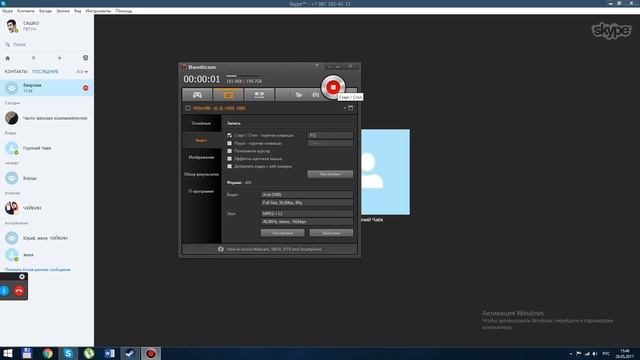This screenshot has width=640, height=360.
Task: Toggle the checkbox beside the 1920x1080 resolution text
Action: [x=188, y=108]
